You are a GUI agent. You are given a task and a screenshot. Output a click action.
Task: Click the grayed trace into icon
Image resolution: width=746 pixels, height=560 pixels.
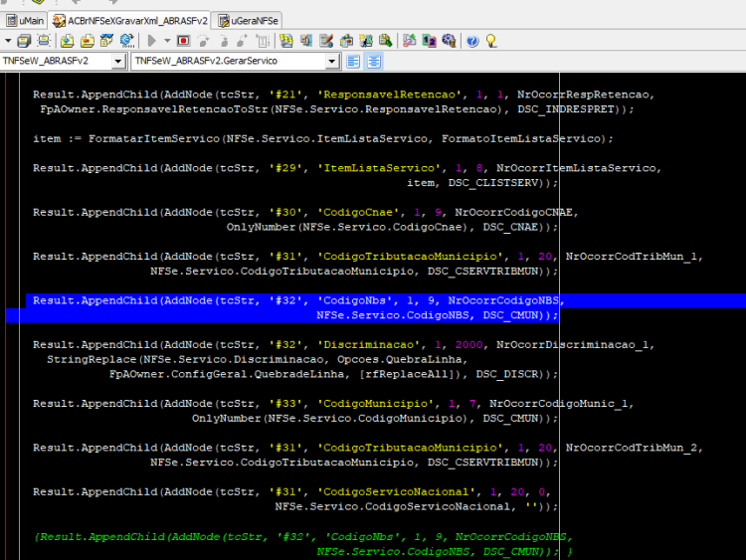point(224,41)
